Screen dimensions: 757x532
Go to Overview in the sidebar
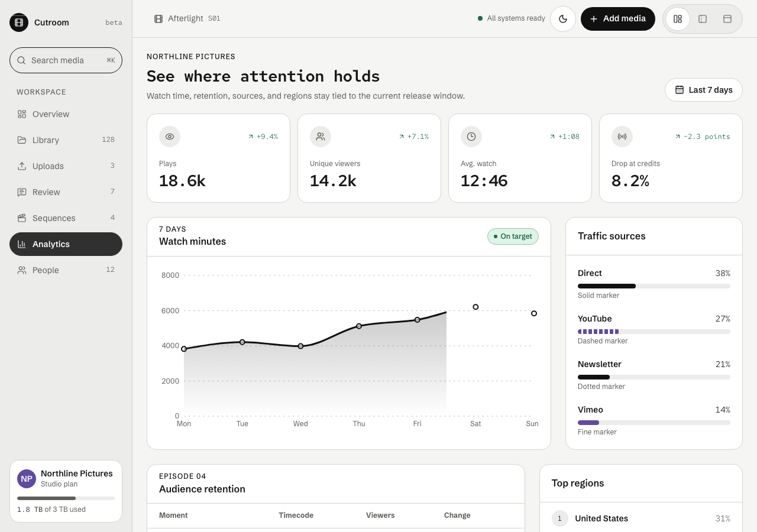(66, 114)
